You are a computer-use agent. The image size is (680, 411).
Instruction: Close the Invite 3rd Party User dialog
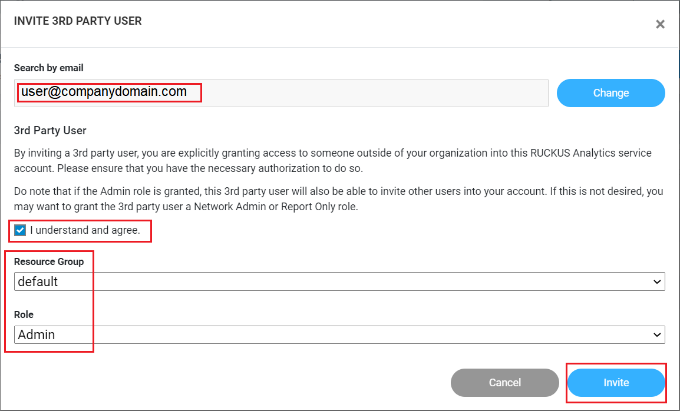point(660,24)
